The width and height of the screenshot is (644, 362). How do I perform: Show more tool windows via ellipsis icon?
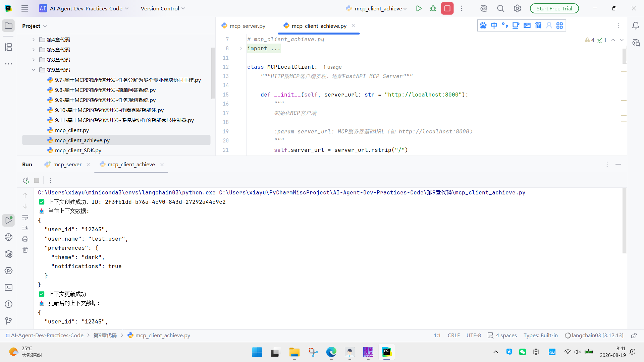pyautogui.click(x=8, y=64)
